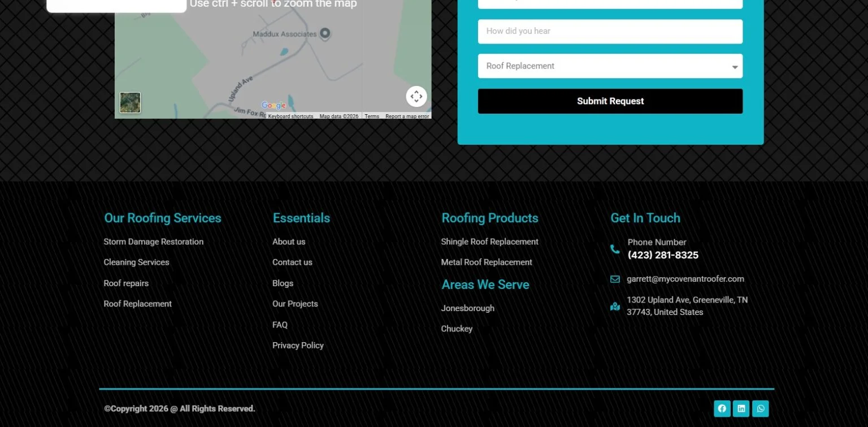The height and width of the screenshot is (427, 868).
Task: Open the Facebook social icon
Action: (x=722, y=409)
